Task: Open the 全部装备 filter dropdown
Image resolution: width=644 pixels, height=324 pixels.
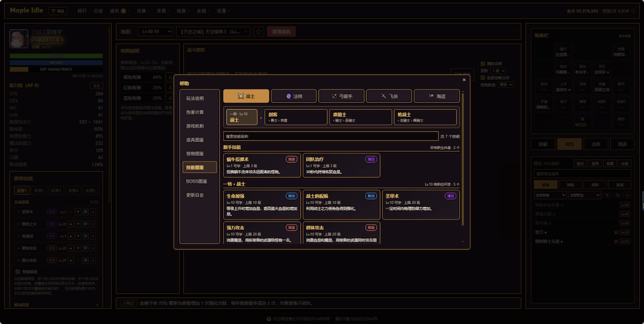Action: pos(551,195)
